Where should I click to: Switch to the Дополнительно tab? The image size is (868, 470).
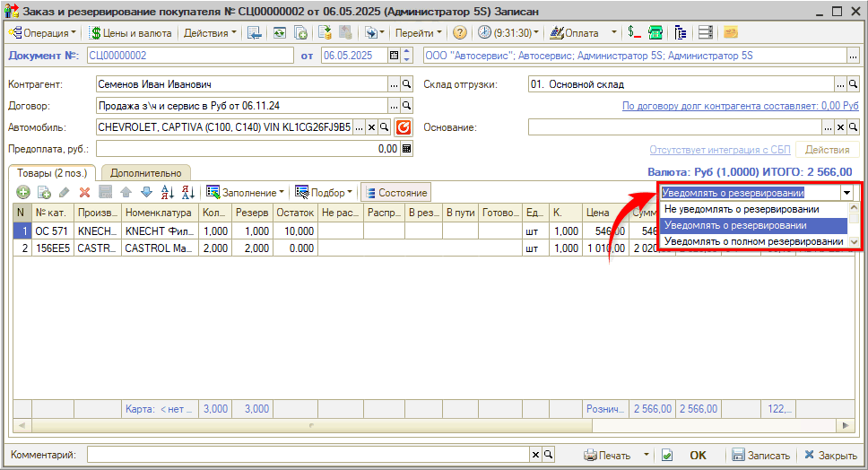point(145,172)
